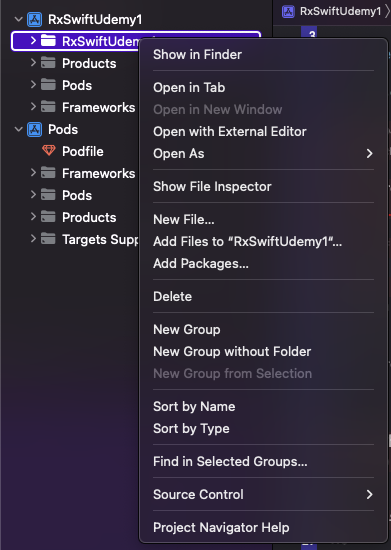Screen dimensions: 391x550
Task: Expand the Targets Support folder
Action: click(x=33, y=239)
